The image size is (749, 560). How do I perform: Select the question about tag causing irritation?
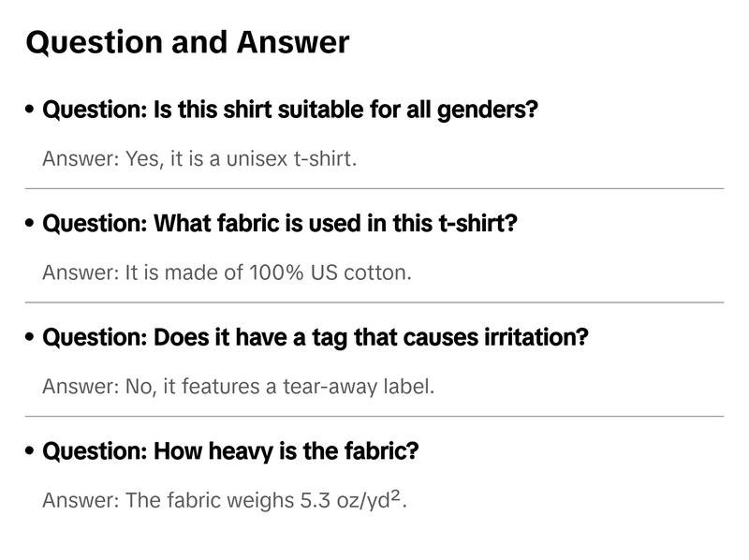315,337
